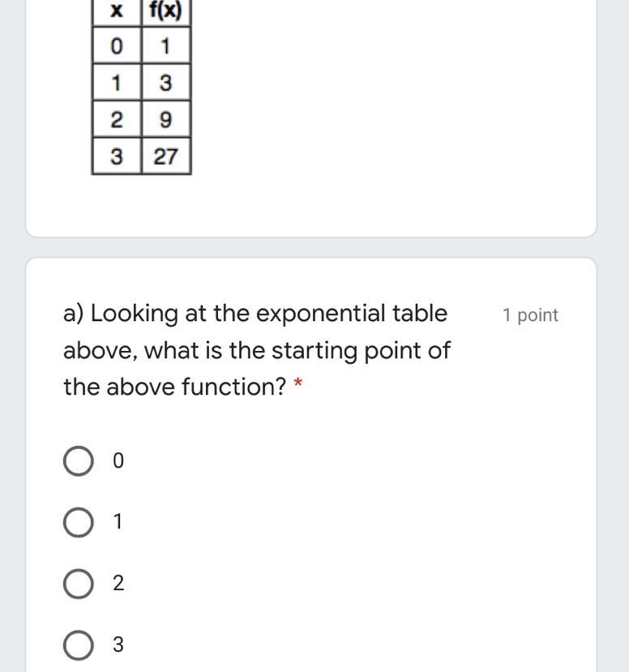Screen dimensions: 629x672
Task: Click the table cell where x is 0
Action: [x=117, y=47]
